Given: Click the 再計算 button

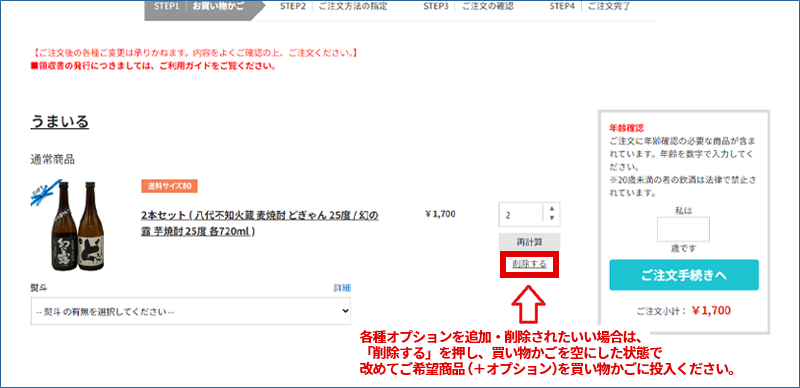Looking at the screenshot, I should (529, 242).
